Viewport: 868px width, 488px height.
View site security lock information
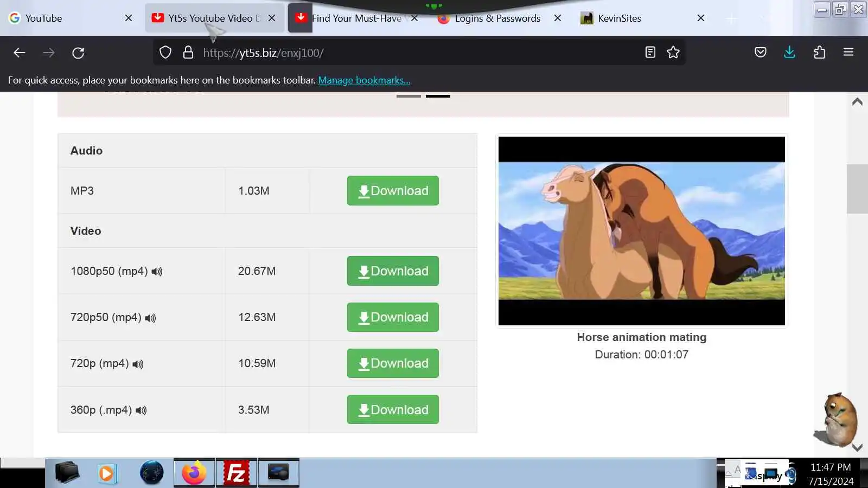point(188,53)
